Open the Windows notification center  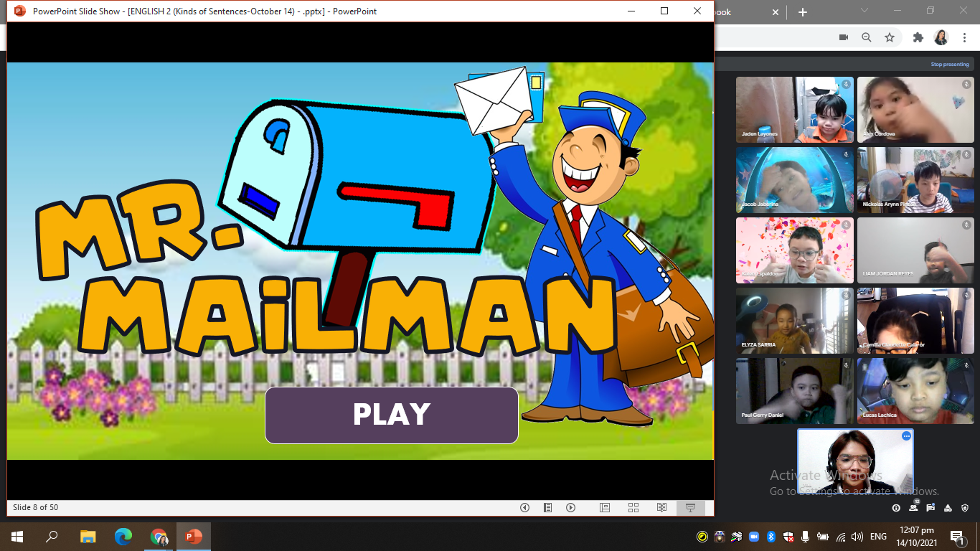[958, 537]
